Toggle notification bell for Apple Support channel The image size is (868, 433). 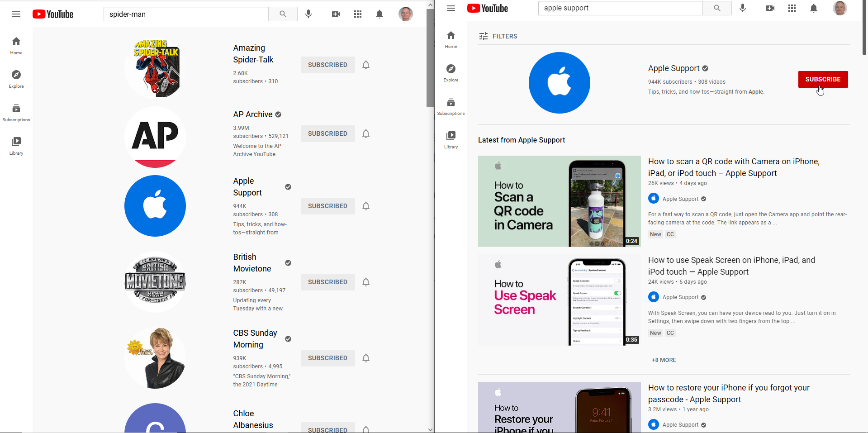(366, 206)
